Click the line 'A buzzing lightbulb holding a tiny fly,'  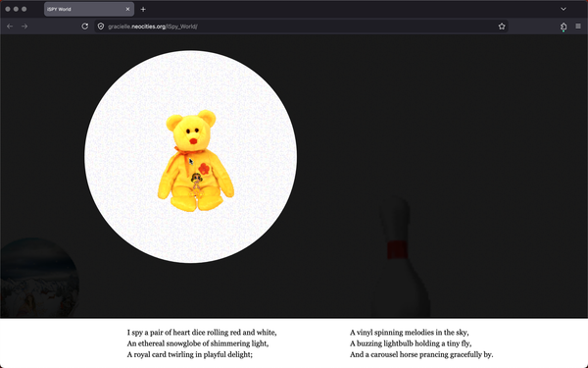(411, 343)
